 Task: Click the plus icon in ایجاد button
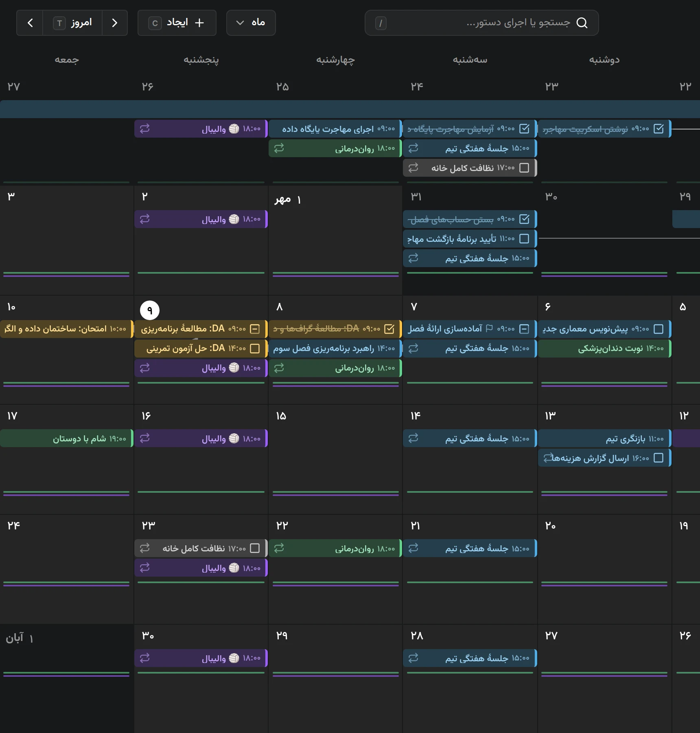pos(199,23)
